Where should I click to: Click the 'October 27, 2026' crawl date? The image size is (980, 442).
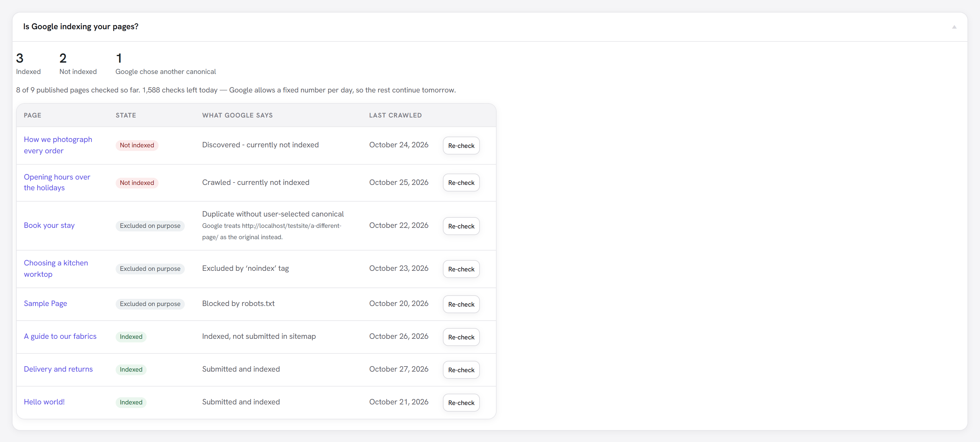click(399, 369)
